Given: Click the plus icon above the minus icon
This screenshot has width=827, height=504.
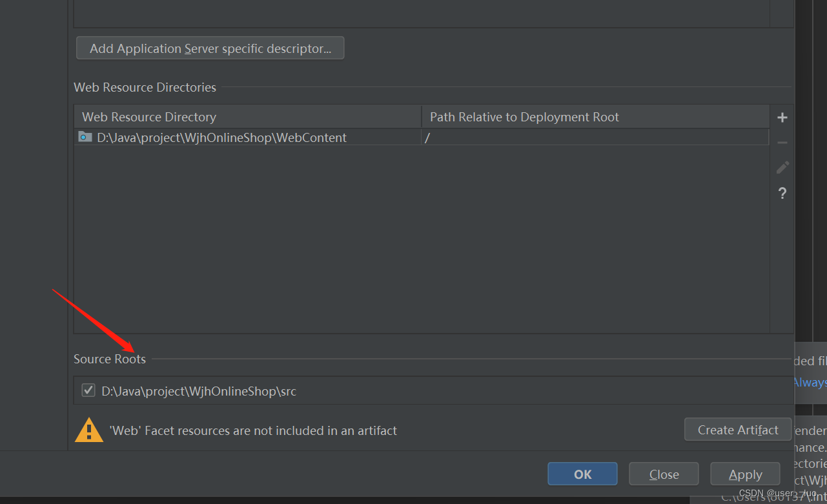Looking at the screenshot, I should point(782,117).
